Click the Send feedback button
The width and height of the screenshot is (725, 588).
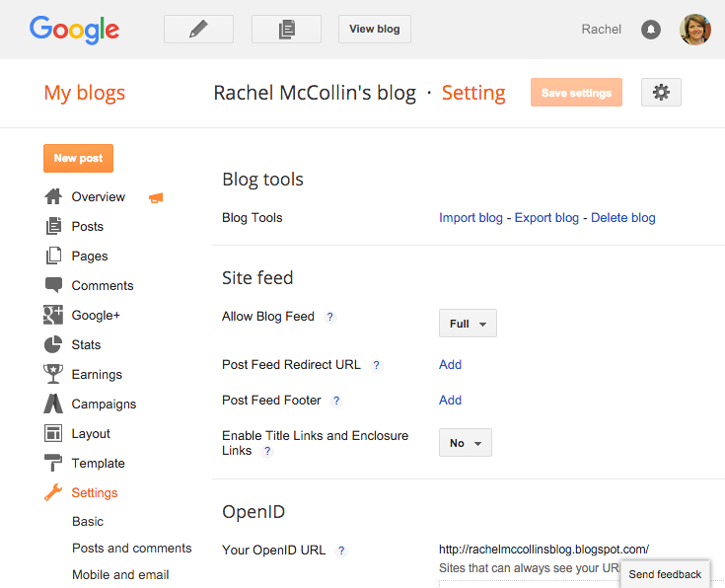click(665, 574)
